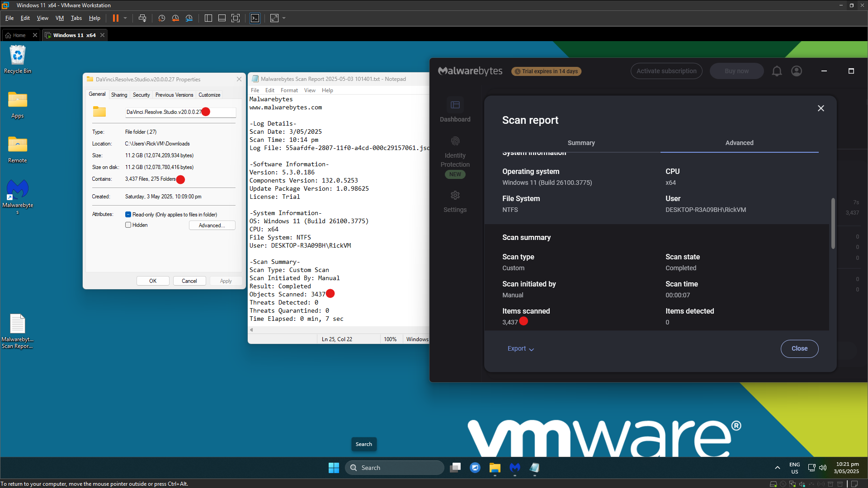Open Malwarebytes from the taskbar
Image resolution: width=868 pixels, height=488 pixels.
515,468
